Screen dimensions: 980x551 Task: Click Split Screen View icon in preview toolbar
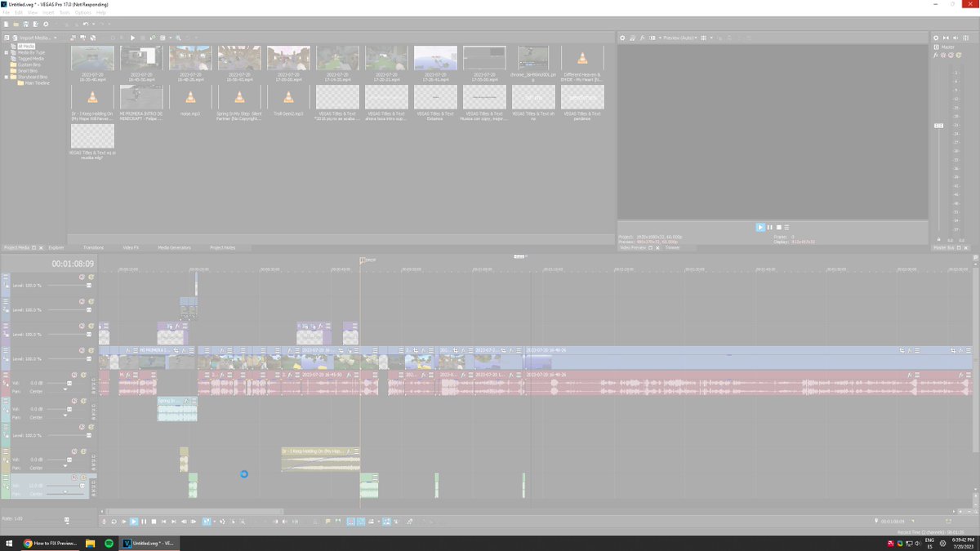click(653, 38)
